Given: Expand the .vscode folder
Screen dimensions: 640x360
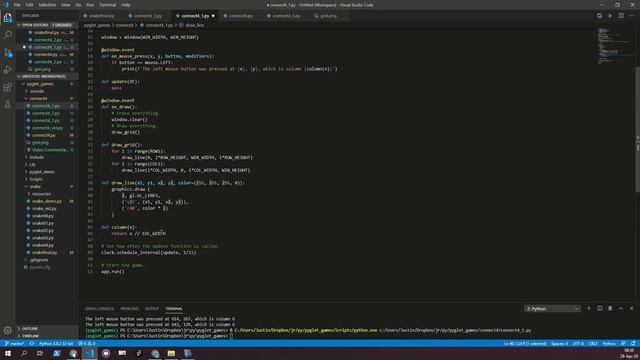Looking at the screenshot, I should pyautogui.click(x=37, y=91).
